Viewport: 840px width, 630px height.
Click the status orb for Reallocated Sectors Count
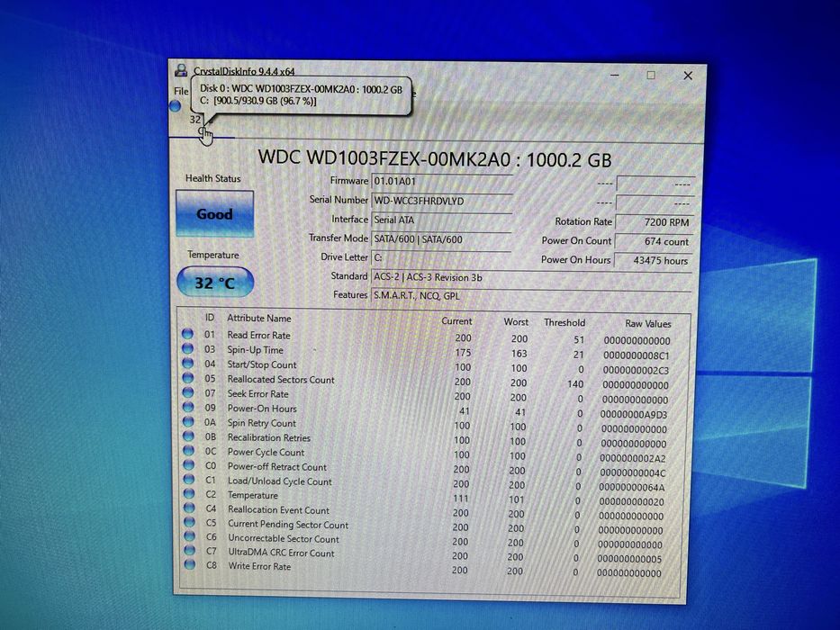[187, 377]
